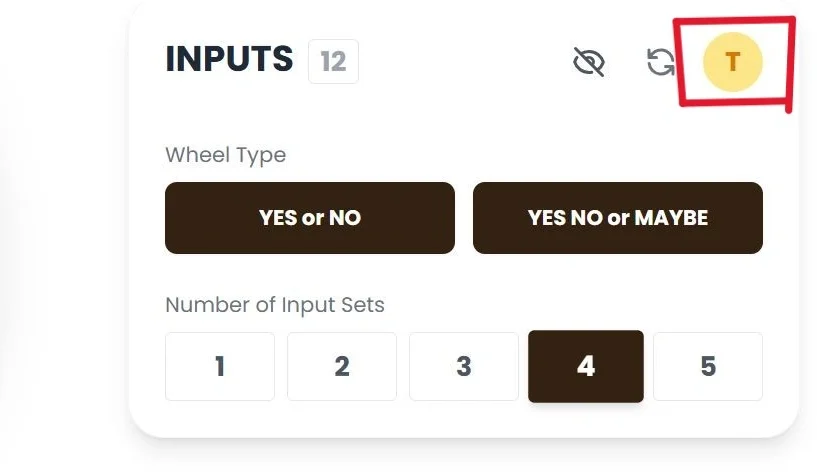Viewport: 817px width, 472px height.
Task: Click the Wheel Type label
Action: [x=225, y=155]
